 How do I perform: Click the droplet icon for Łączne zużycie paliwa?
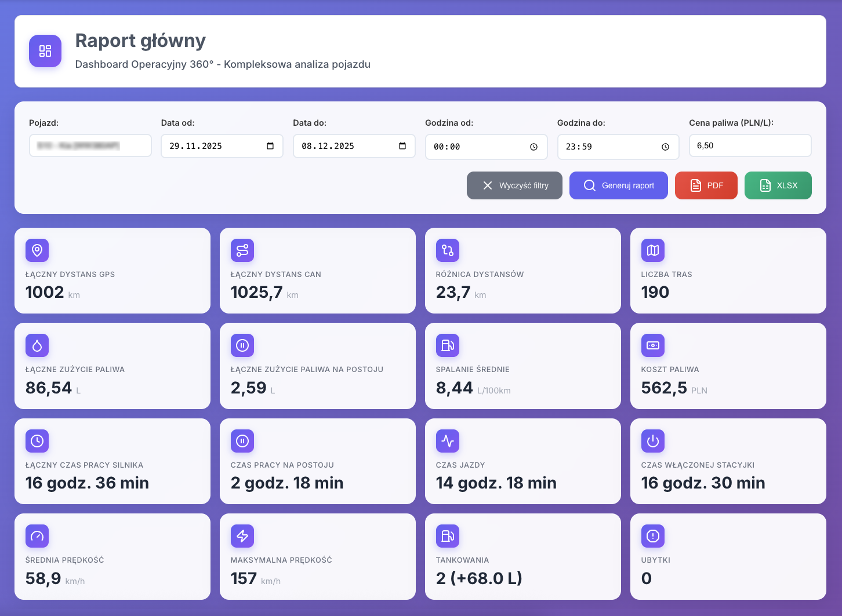37,345
